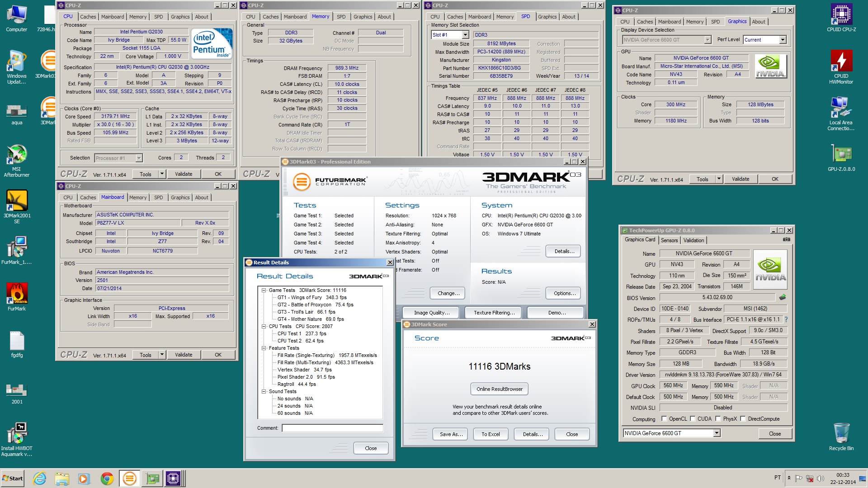This screenshot has height=488, width=868.
Task: Click the BIOS save icon in GPU-Z
Action: (783, 297)
